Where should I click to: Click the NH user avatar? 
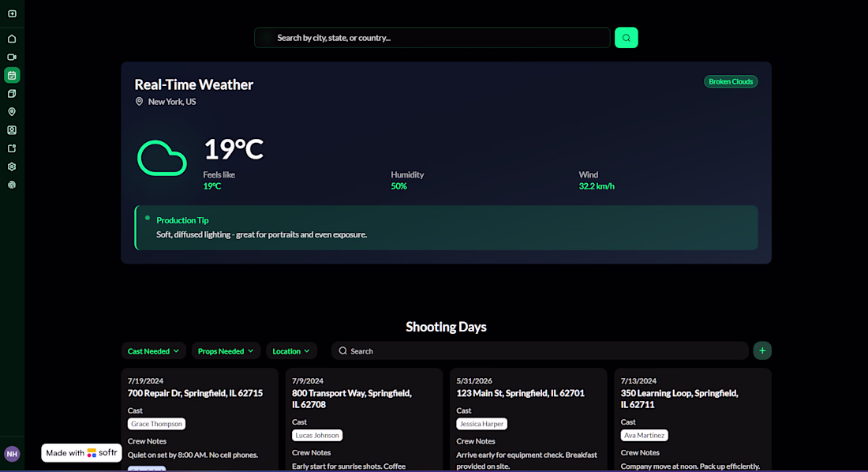coord(12,455)
